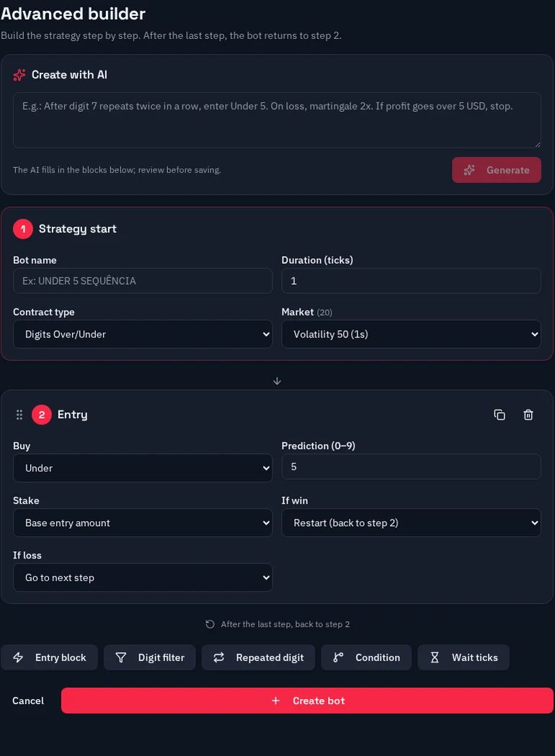This screenshot has height=756, width=555.
Task: Click the 'Strategy start' title
Action: click(78, 229)
